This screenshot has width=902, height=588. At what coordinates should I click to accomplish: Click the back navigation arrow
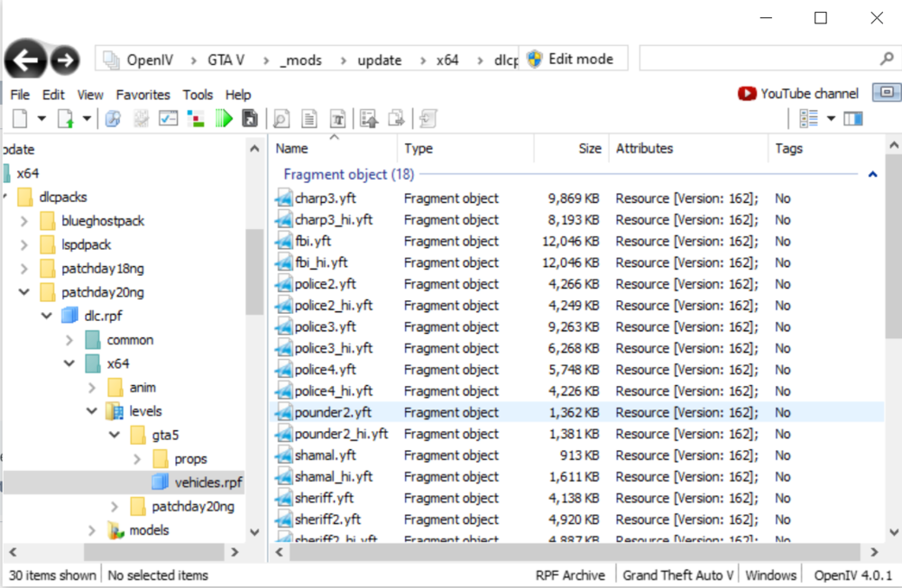[x=26, y=60]
